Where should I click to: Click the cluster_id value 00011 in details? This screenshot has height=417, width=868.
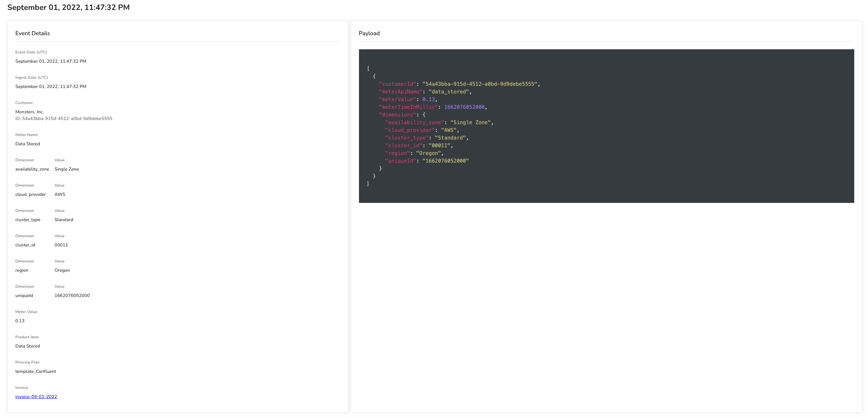[x=61, y=245]
